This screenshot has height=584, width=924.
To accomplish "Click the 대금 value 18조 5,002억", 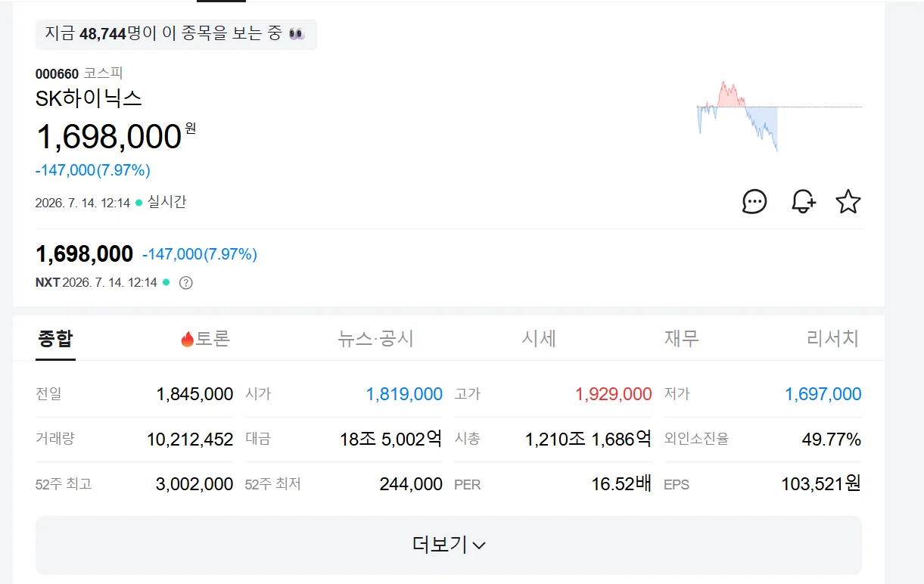I will pos(391,439).
